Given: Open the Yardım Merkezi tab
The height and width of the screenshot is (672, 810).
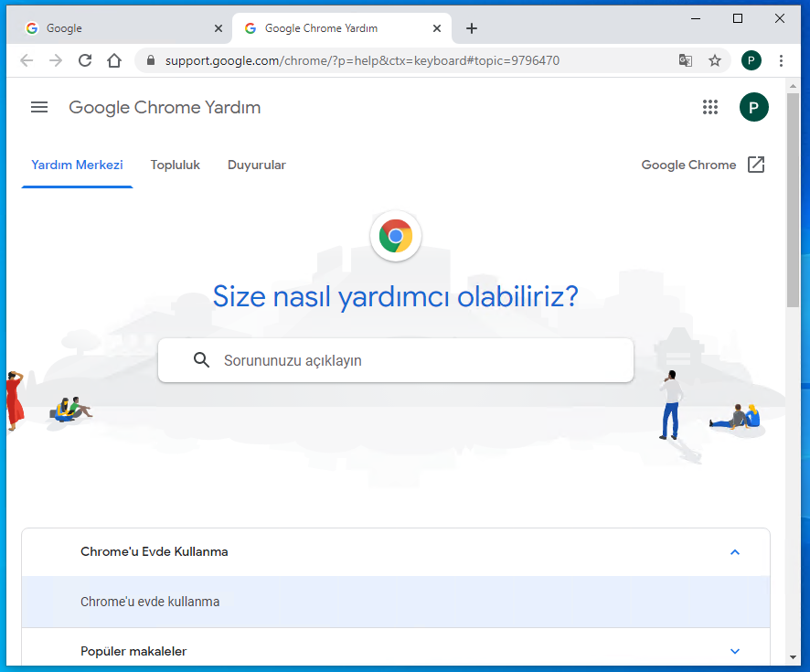Looking at the screenshot, I should [77, 165].
